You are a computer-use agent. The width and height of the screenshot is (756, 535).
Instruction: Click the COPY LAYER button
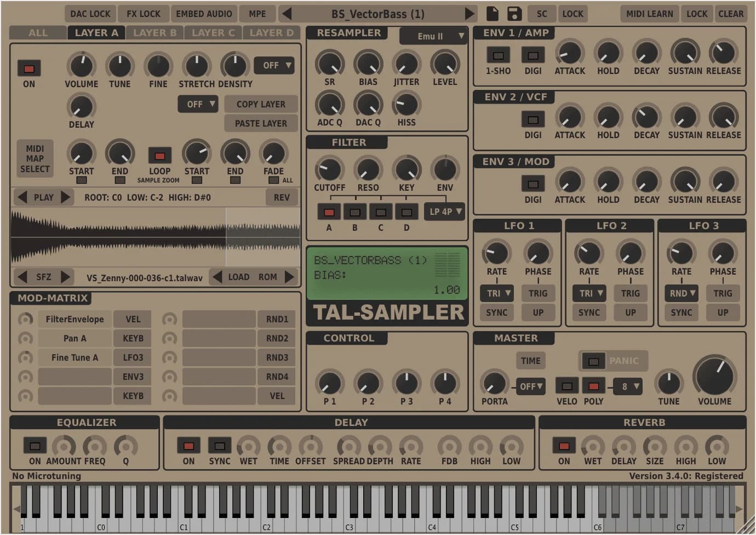pos(261,104)
